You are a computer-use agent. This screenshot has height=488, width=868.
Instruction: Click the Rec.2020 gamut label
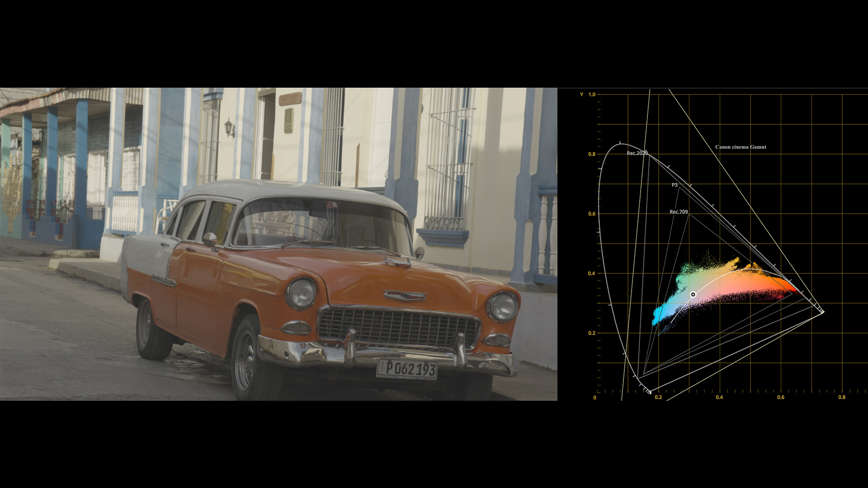(x=637, y=153)
